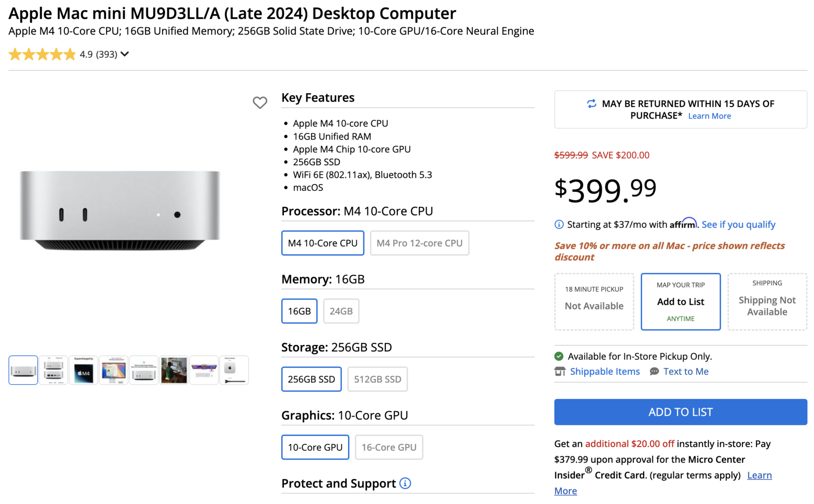Screen dimensions: 814x504
Task: Select the M4 Pro 12-core CPU option
Action: tap(419, 243)
